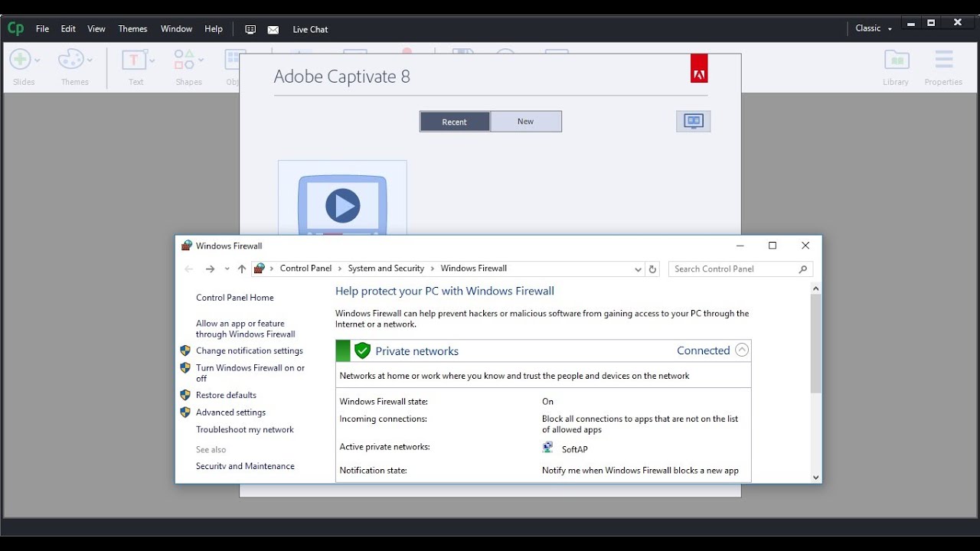Open the recent locations dropdown arrow
Screen dimensions: 980x551
coord(227,269)
